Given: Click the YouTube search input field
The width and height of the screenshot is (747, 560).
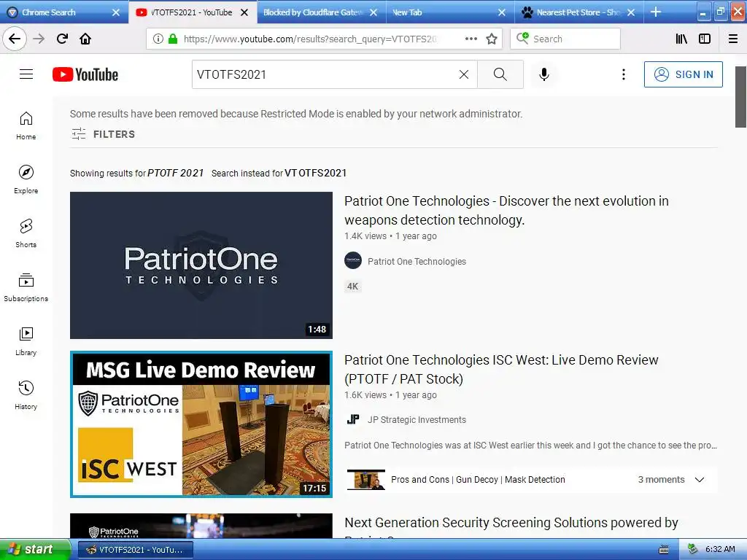Looking at the screenshot, I should (325, 74).
